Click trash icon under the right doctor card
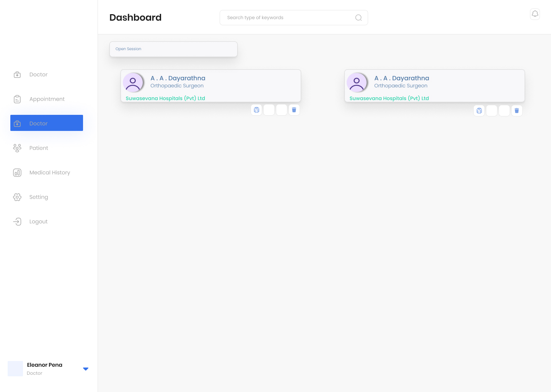 pos(517,111)
